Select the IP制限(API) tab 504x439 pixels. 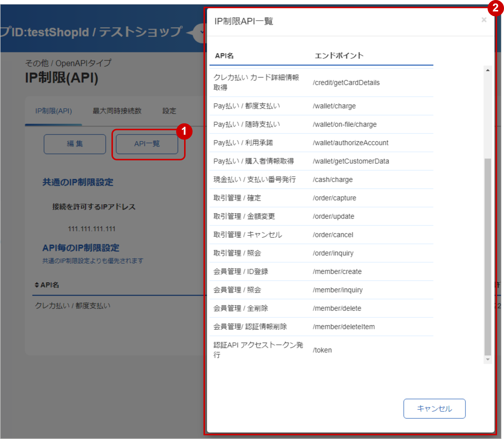(53, 111)
